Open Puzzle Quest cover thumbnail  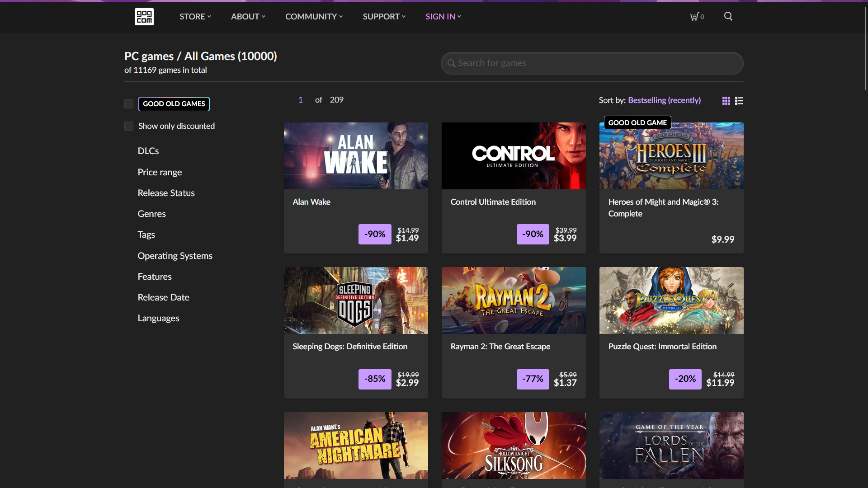[x=671, y=300]
